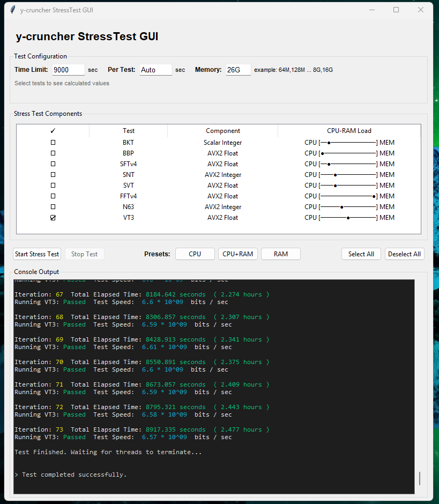Click the '6.61 * 10^09' speed value
The height and width of the screenshot is (504, 439).
(164, 347)
